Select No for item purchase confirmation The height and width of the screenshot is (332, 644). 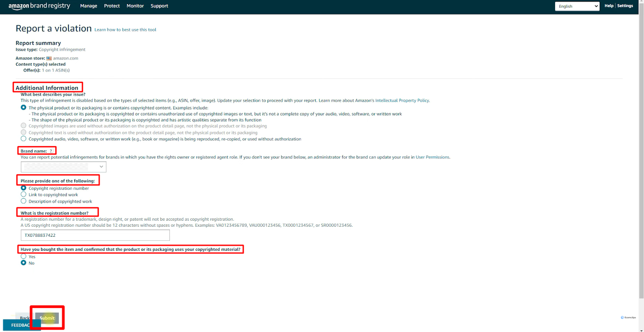pos(23,262)
